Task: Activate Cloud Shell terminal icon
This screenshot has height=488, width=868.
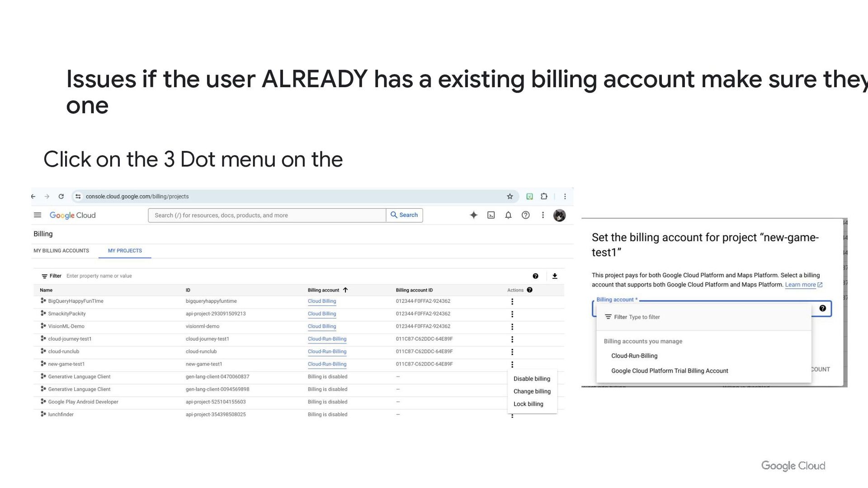Action: point(491,215)
